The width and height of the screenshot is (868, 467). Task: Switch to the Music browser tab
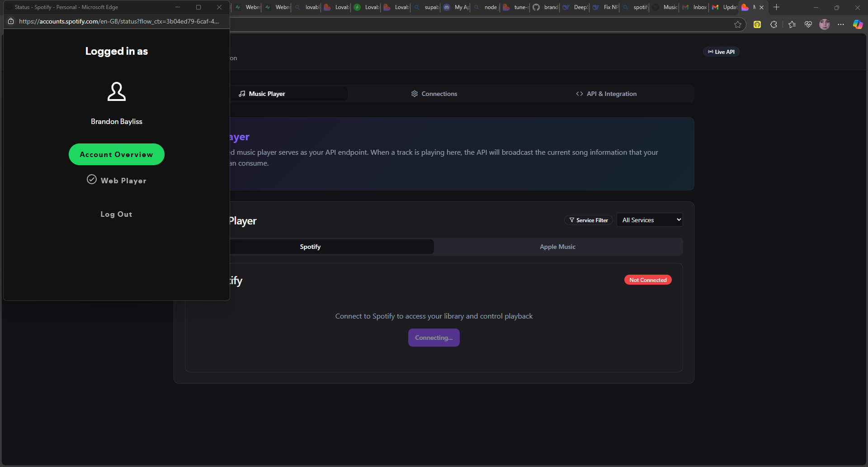[665, 7]
